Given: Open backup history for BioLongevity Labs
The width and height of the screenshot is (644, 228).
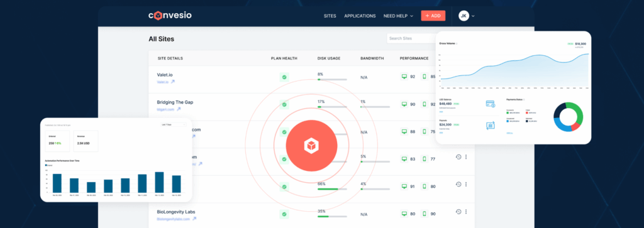Looking at the screenshot, I should (458, 212).
